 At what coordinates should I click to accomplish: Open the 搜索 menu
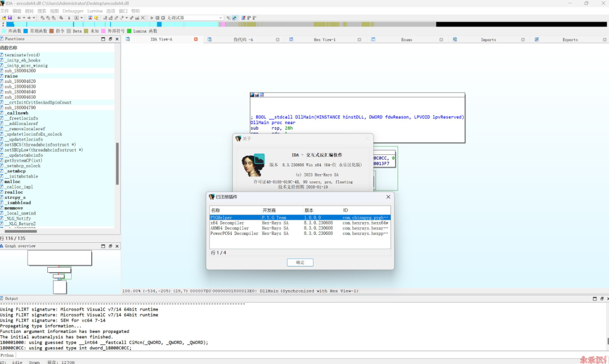pos(42,11)
